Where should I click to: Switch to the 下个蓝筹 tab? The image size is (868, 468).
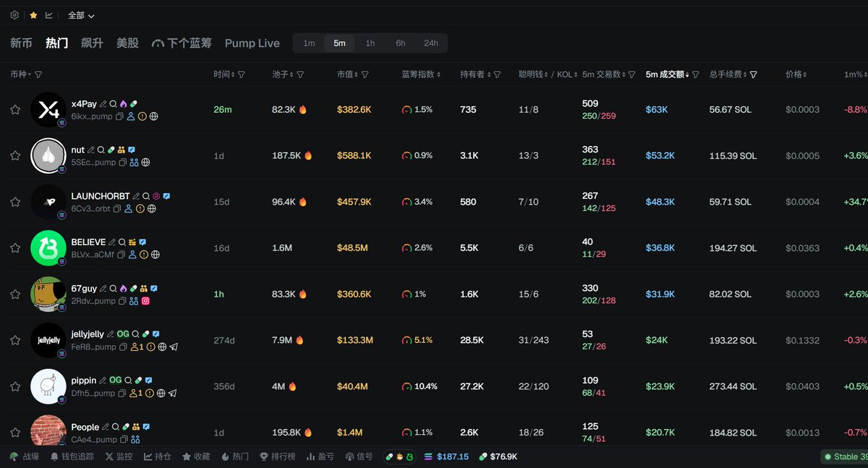coord(182,43)
